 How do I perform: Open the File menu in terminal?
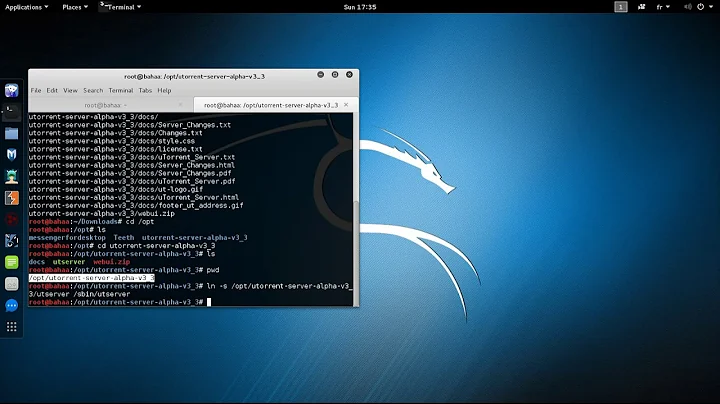tap(36, 90)
